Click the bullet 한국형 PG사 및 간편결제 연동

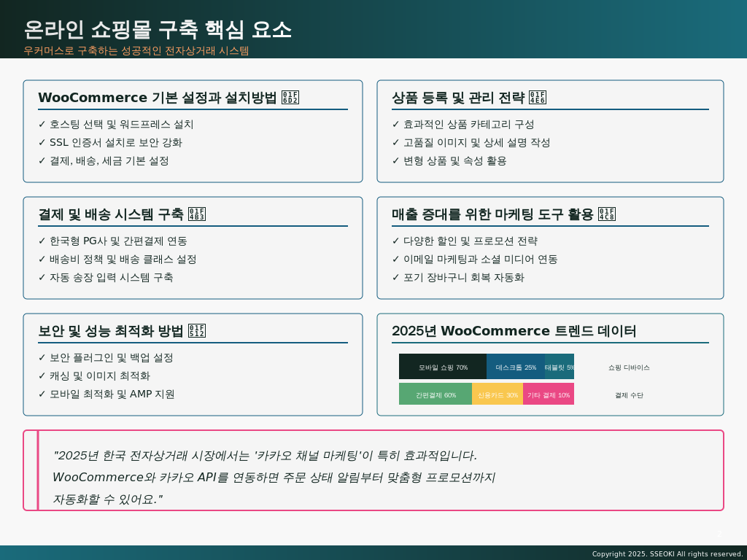[112, 241]
